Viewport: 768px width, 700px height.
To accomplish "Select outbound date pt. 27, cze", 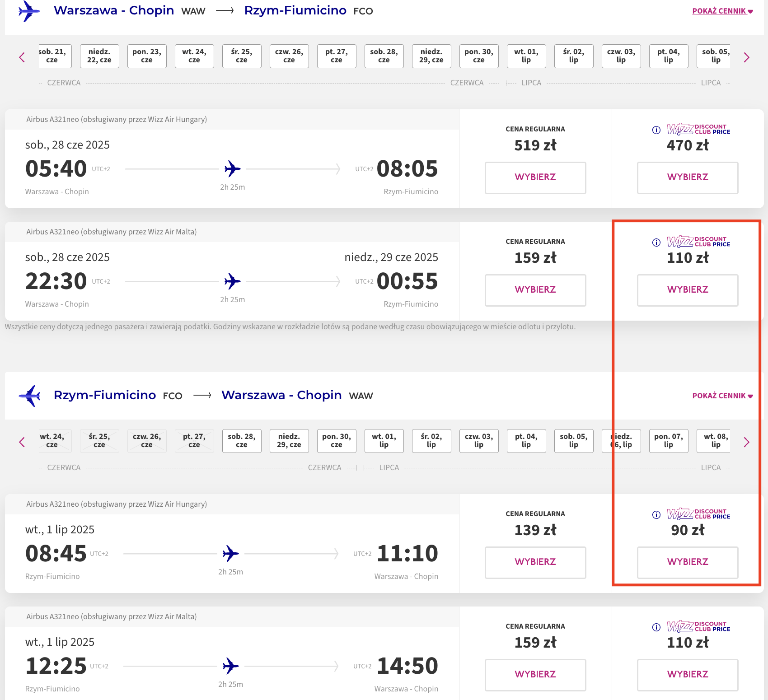I will 336,56.
